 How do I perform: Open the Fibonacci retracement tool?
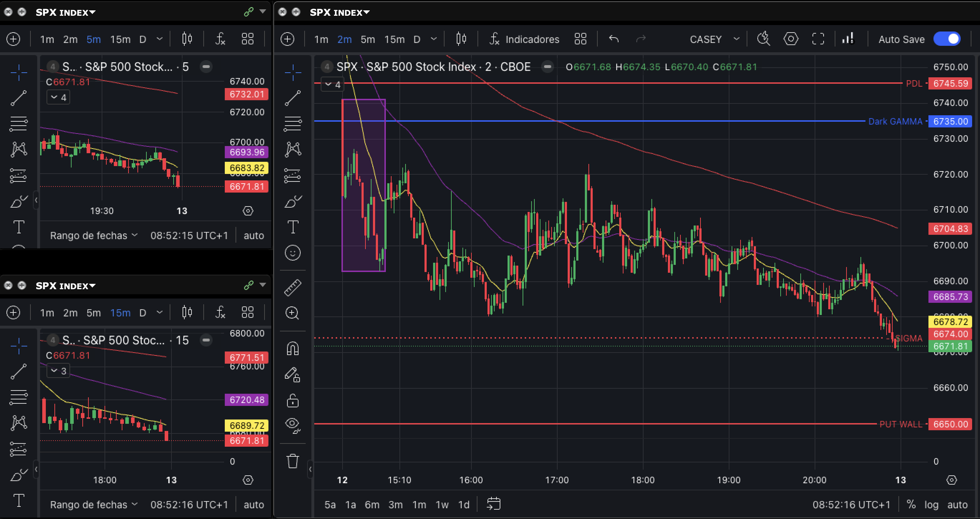pos(293,123)
